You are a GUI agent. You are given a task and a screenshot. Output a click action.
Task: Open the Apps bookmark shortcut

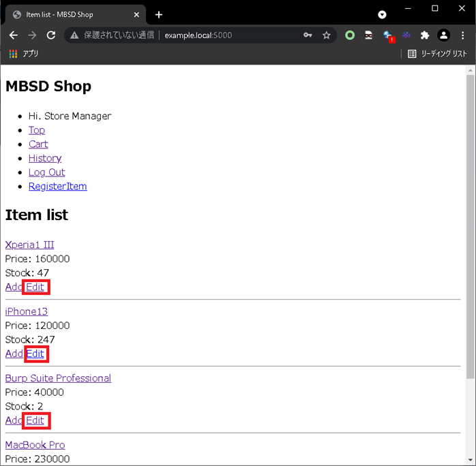pyautogui.click(x=24, y=54)
